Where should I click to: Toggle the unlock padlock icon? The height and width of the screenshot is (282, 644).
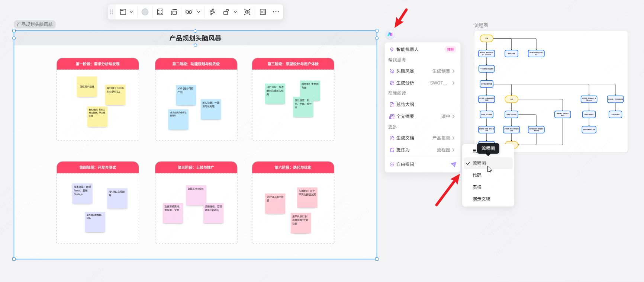226,12
